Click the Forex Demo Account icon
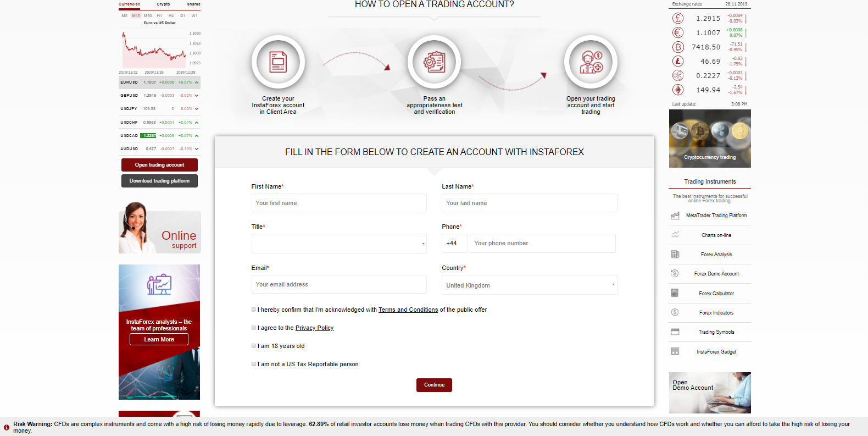The image size is (868, 436). pyautogui.click(x=675, y=273)
